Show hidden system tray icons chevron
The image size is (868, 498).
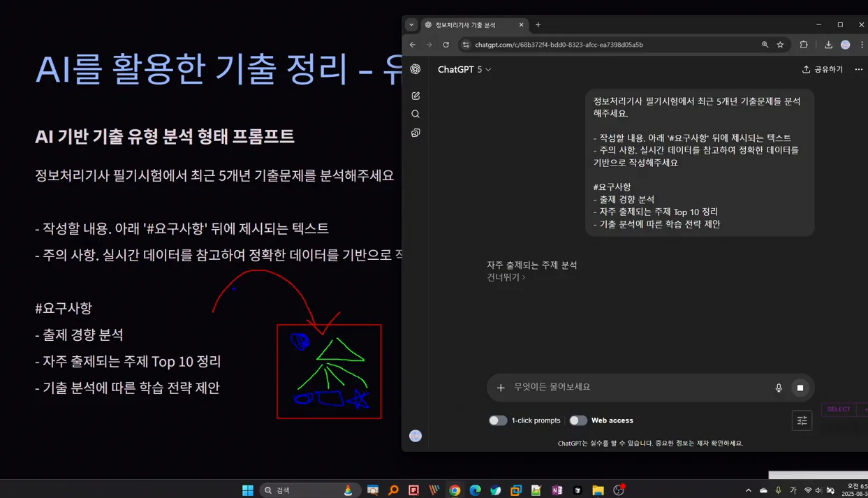click(x=748, y=490)
